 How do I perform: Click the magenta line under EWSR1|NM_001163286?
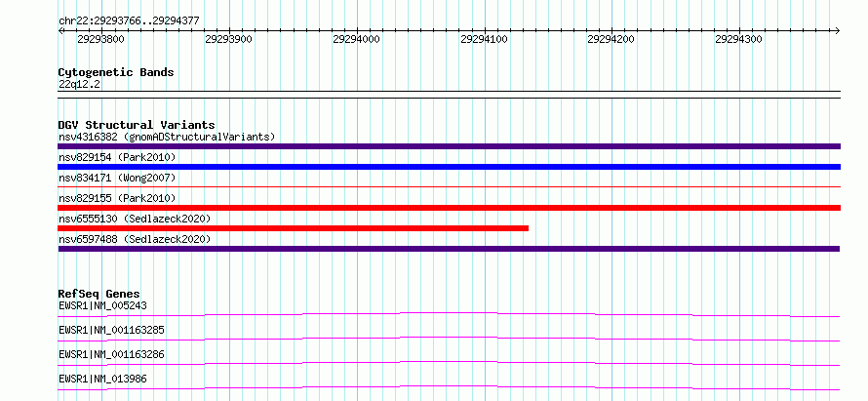(449, 363)
